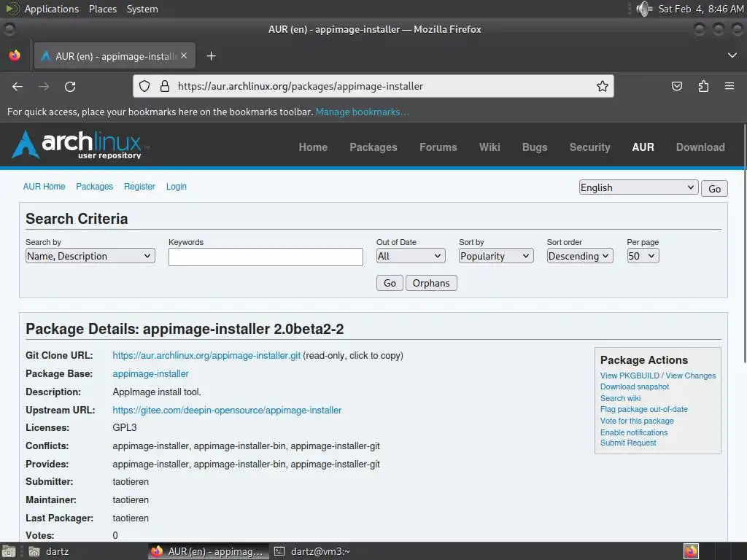Click Download snapshot link
The image size is (747, 560).
tap(634, 386)
